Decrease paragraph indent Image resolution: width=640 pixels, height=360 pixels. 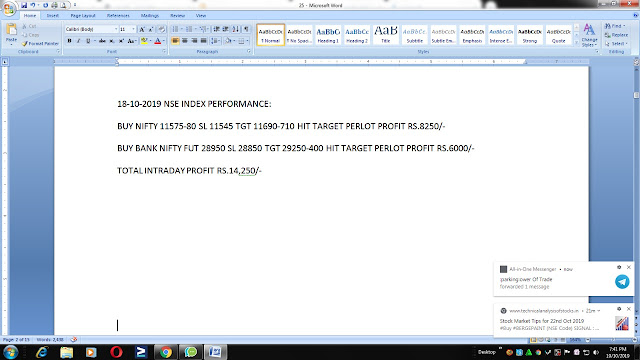[x=216, y=29]
